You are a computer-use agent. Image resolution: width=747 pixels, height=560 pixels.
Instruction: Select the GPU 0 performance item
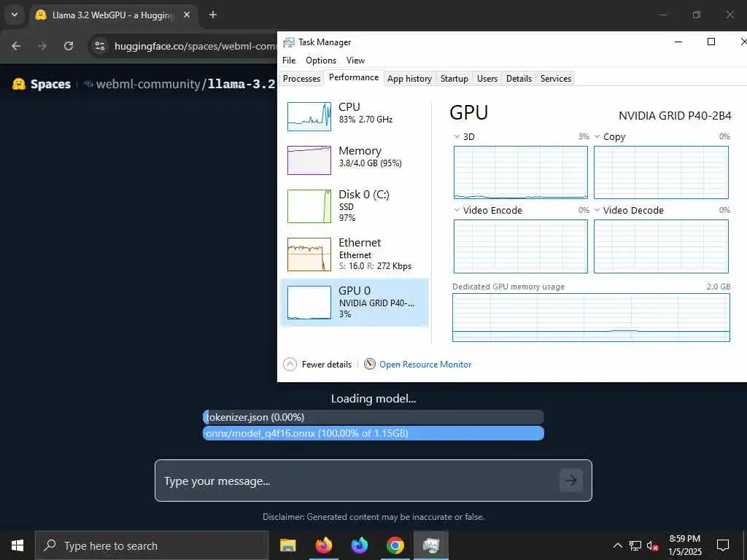[355, 303]
